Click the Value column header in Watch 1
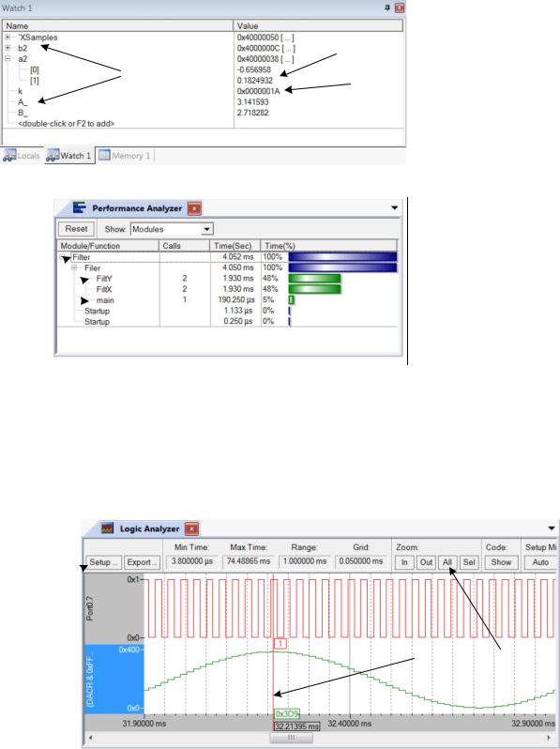 318,25
